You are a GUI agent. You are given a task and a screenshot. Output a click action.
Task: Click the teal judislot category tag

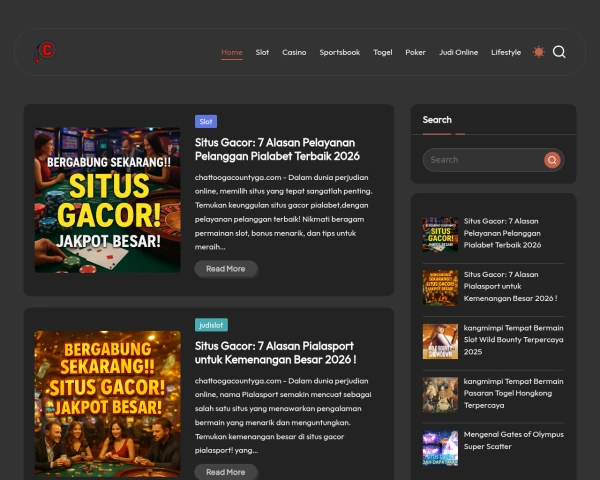pos(211,325)
